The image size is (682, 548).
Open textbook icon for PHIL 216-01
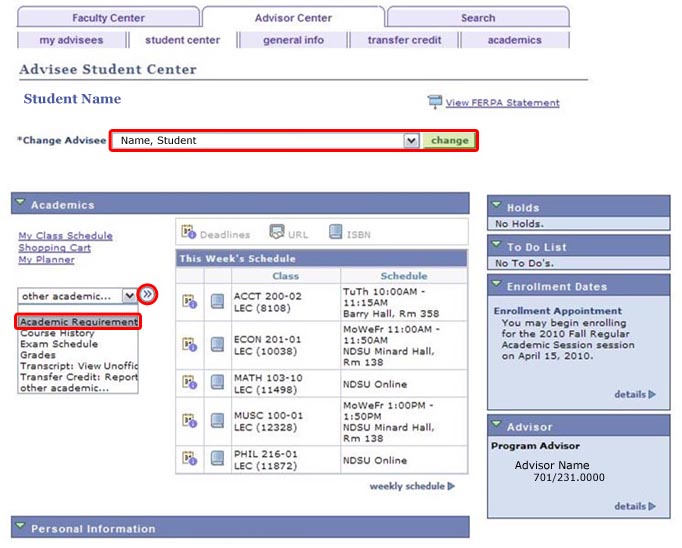pyautogui.click(x=217, y=458)
